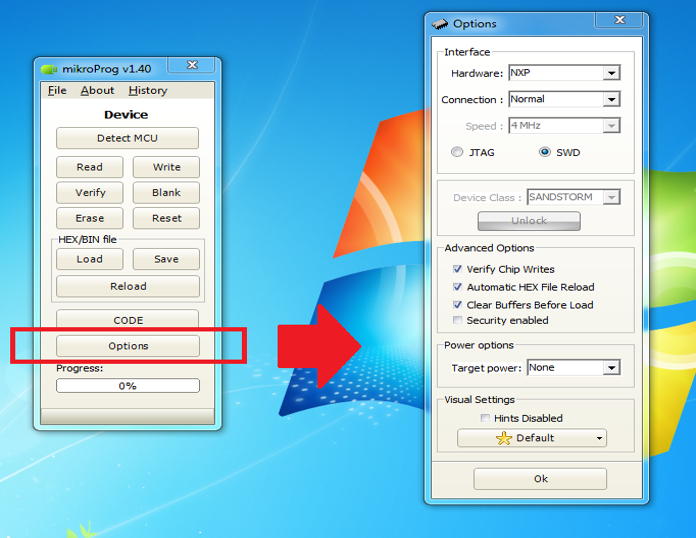696x538 pixels.
Task: Click the Write button
Action: pos(166,167)
